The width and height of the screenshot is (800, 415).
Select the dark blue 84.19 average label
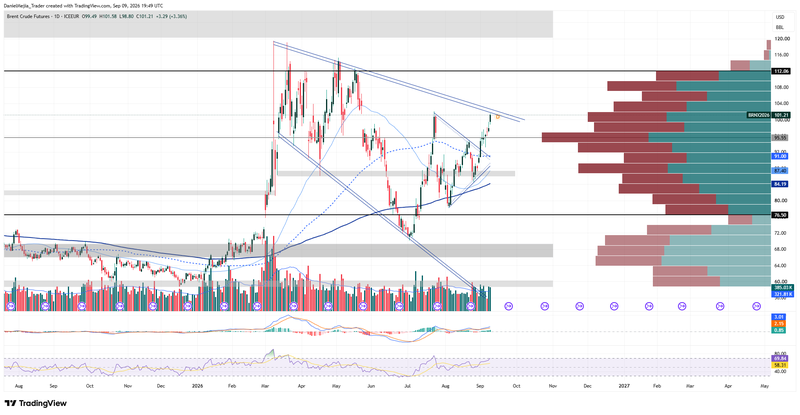click(780, 184)
